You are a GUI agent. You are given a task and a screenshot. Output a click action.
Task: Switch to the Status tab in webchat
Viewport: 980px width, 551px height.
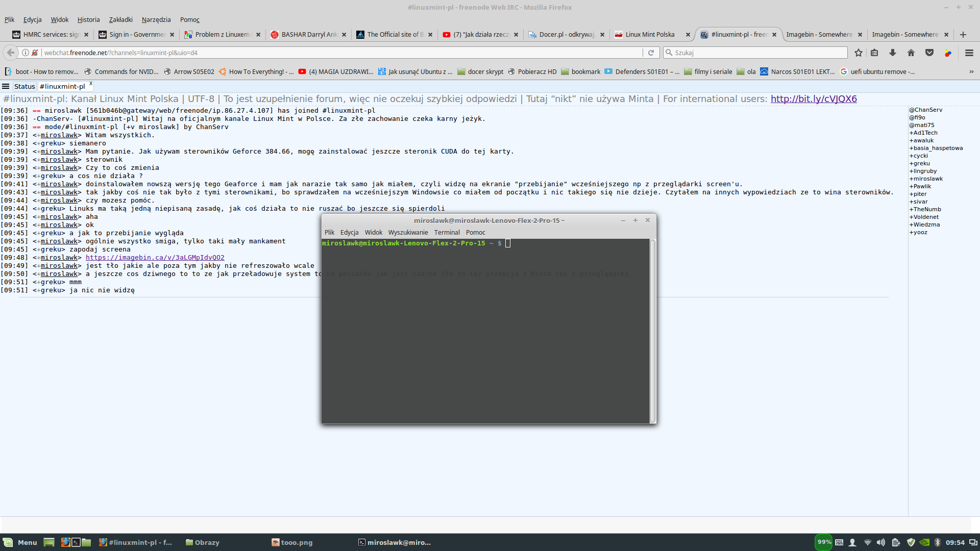(24, 86)
